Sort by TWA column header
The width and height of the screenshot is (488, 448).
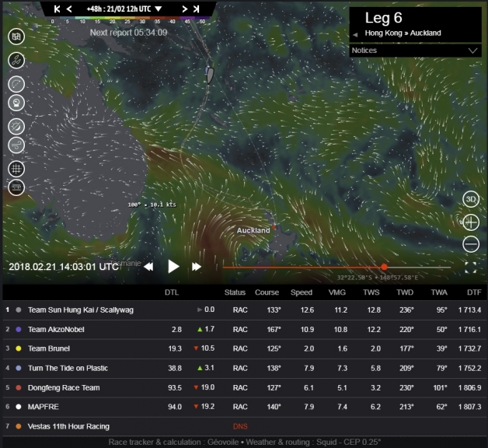click(439, 292)
